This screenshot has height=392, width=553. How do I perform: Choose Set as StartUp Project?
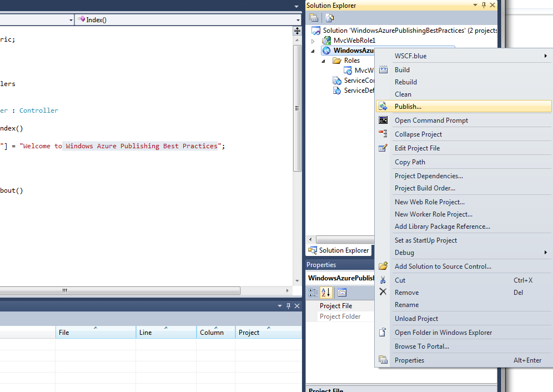(x=464, y=240)
